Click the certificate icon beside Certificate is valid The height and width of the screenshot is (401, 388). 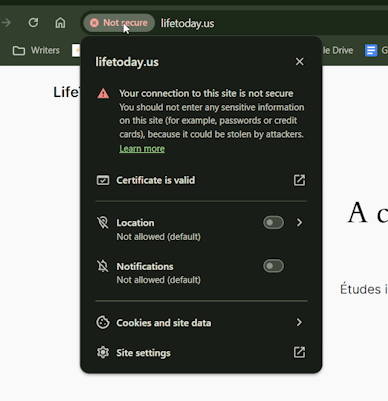coord(103,180)
